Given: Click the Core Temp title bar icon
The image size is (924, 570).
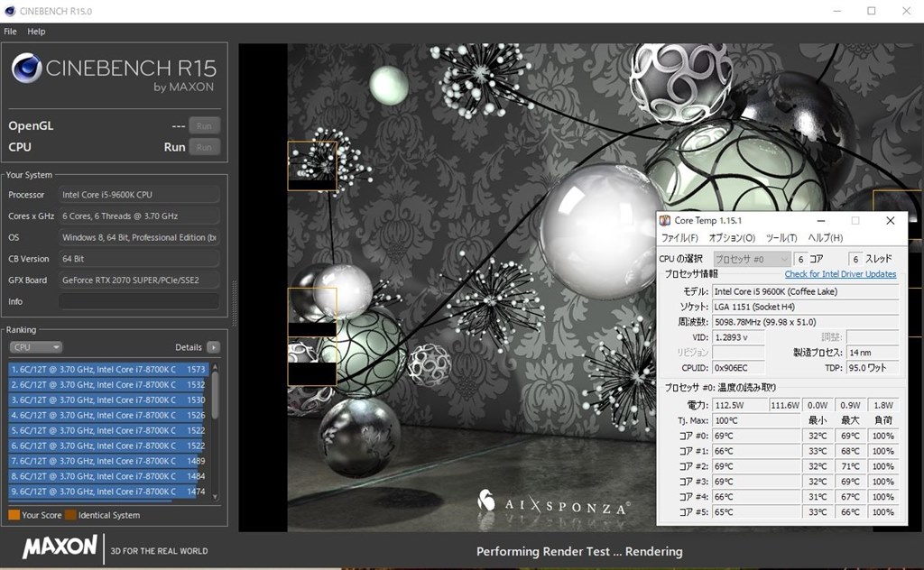Looking at the screenshot, I should click(x=665, y=220).
